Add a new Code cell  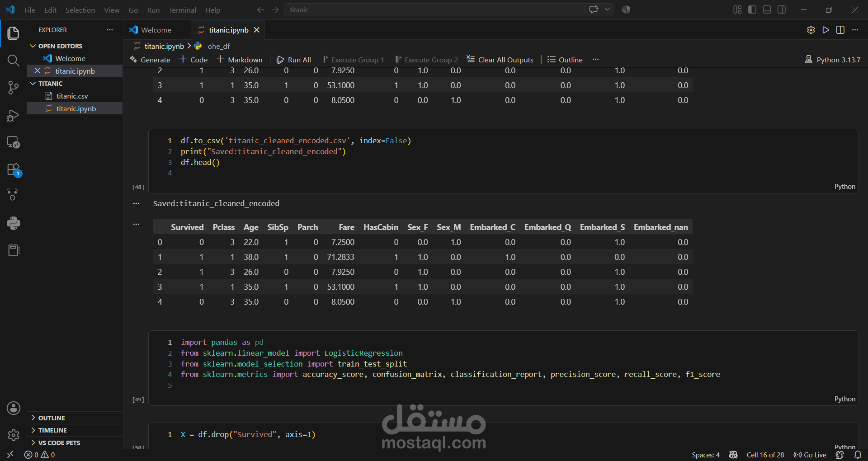193,60
